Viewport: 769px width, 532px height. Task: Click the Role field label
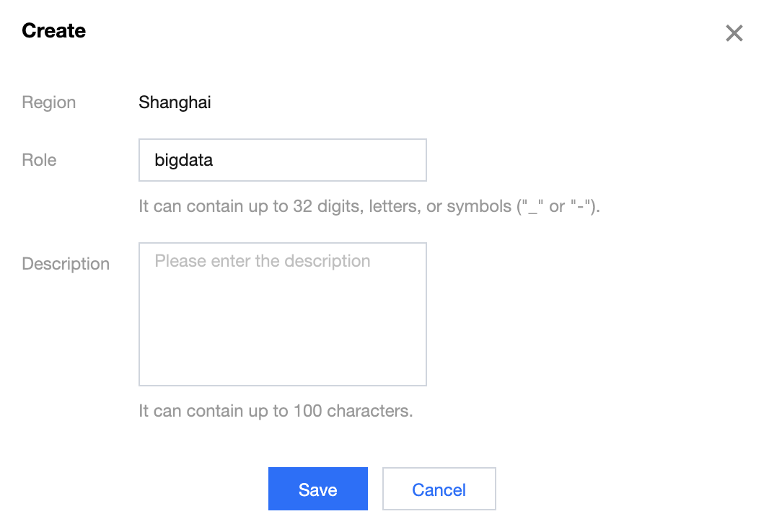click(x=39, y=160)
